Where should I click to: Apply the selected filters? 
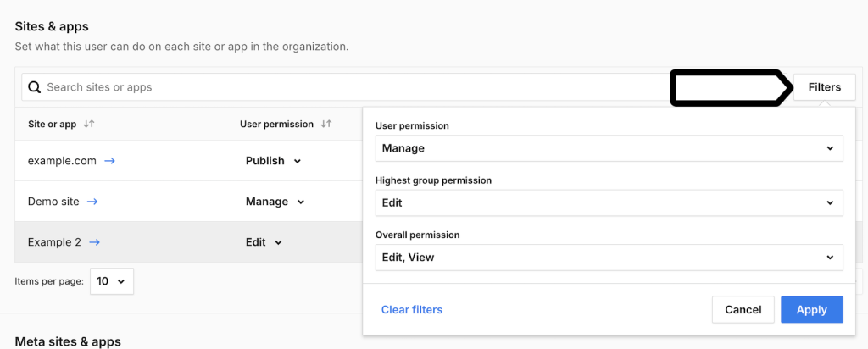(811, 310)
